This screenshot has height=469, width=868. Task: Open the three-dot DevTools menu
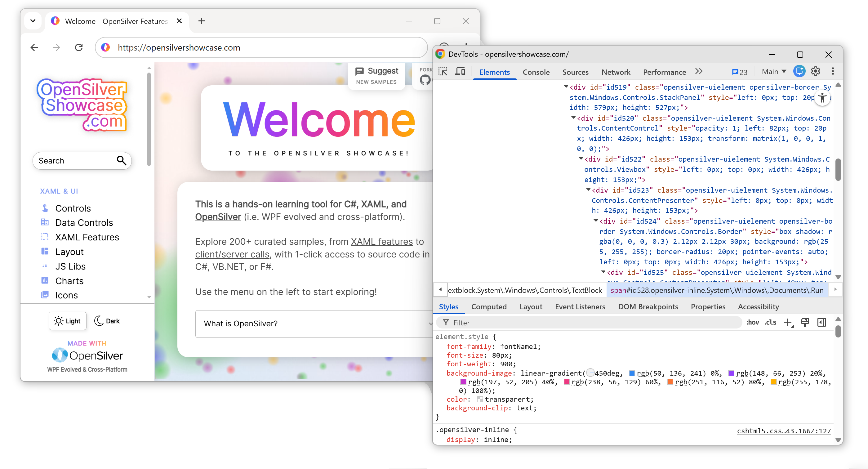[x=833, y=71]
